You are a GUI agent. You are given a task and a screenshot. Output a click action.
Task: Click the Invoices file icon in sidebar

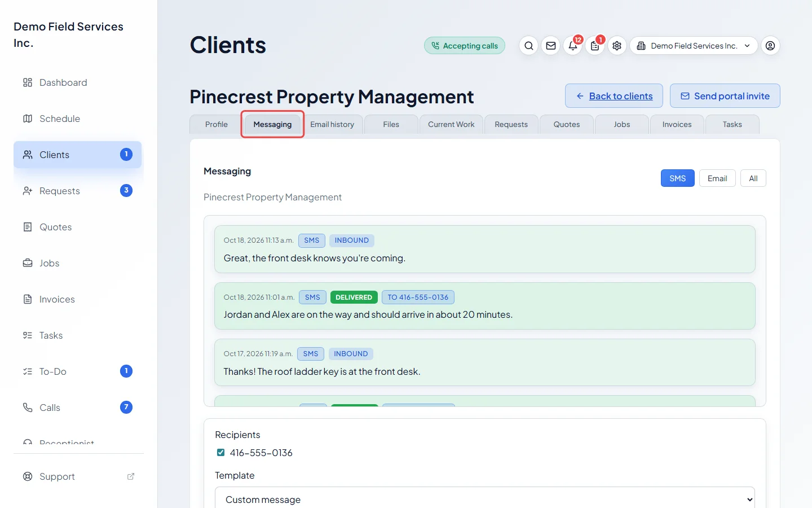click(x=28, y=299)
